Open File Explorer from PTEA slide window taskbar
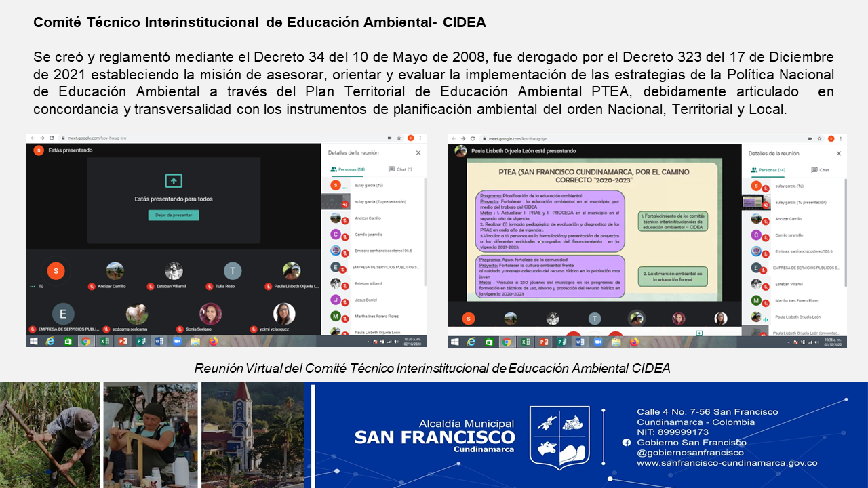Viewport: 868px width, 488px height. tap(616, 342)
